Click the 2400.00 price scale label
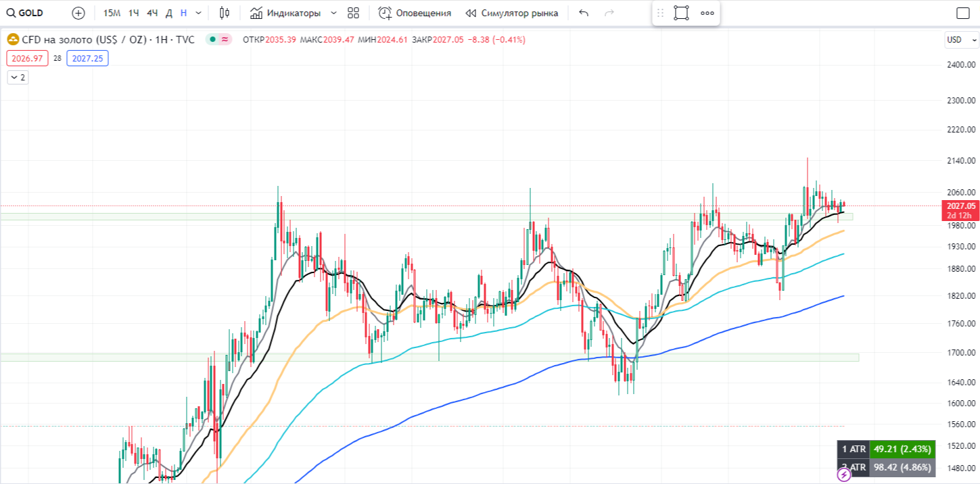The height and width of the screenshot is (484, 980). point(960,65)
